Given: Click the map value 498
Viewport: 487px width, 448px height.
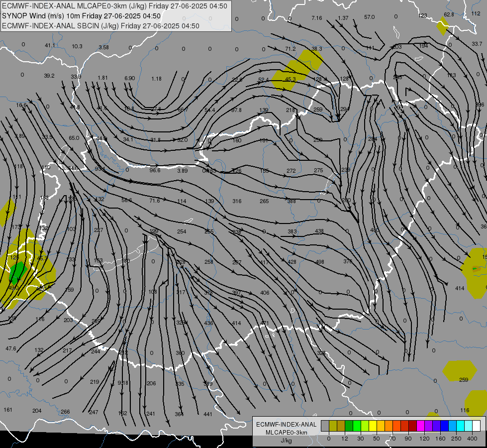Looking at the screenshot, I should (320, 262).
